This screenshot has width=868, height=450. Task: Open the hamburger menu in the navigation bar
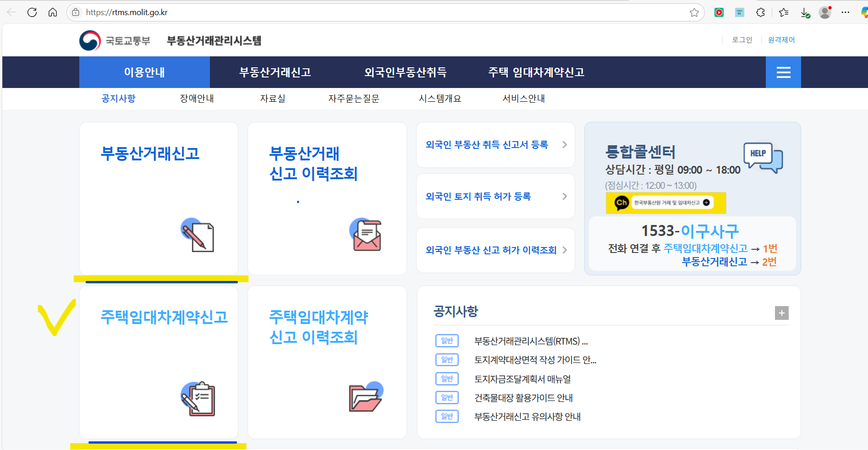783,72
